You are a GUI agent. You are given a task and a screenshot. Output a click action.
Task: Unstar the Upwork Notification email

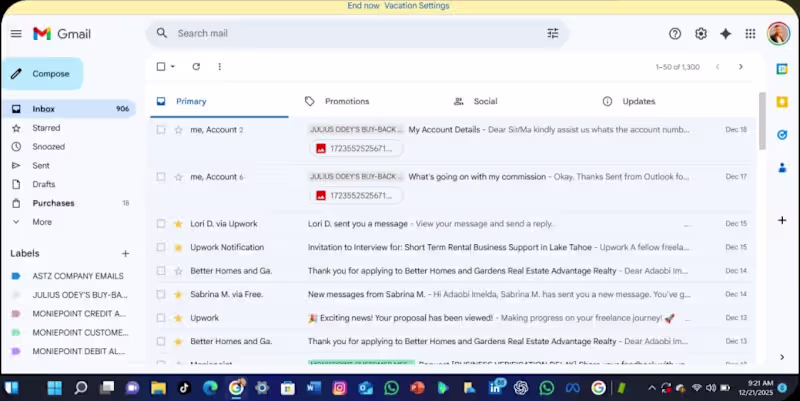(x=178, y=247)
